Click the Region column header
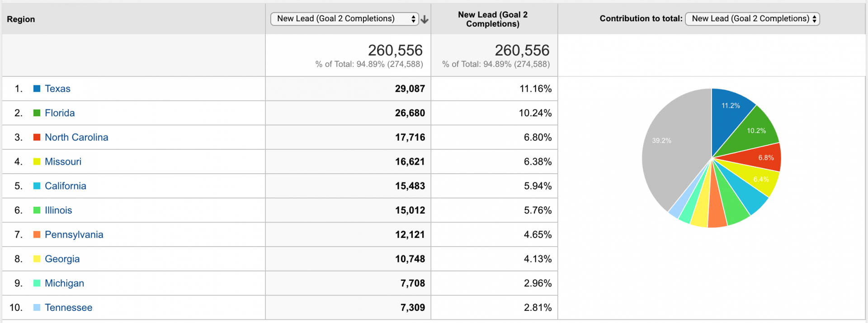868x323 pixels. pos(21,19)
